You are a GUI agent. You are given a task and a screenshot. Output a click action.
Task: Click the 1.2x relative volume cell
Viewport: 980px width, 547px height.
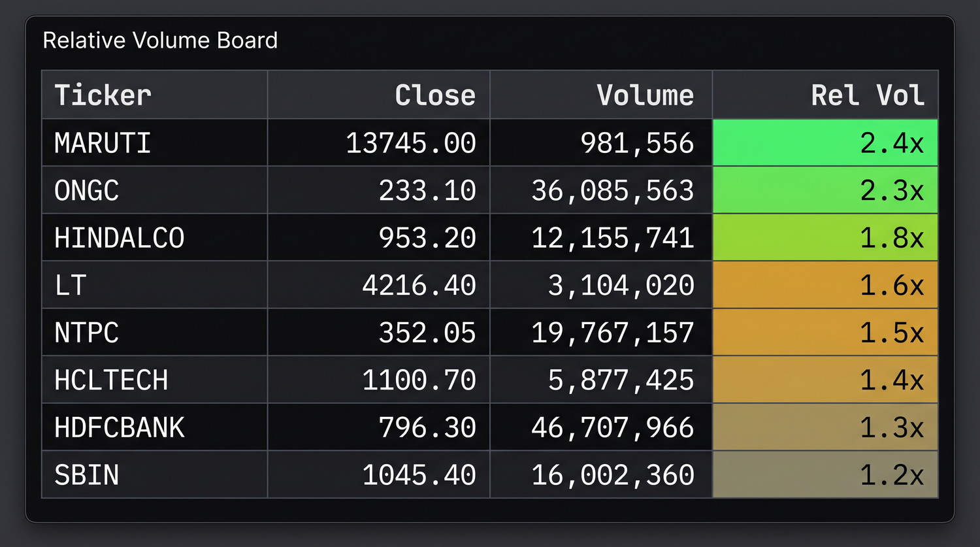coord(825,474)
